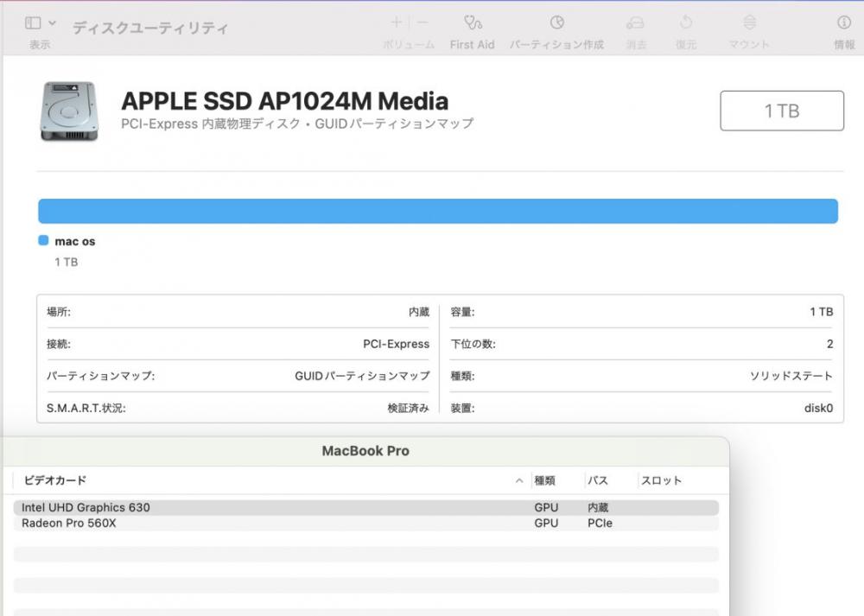Screen dimensions: 864x616
Task: Click the 種類 column header
Action: pos(544,480)
